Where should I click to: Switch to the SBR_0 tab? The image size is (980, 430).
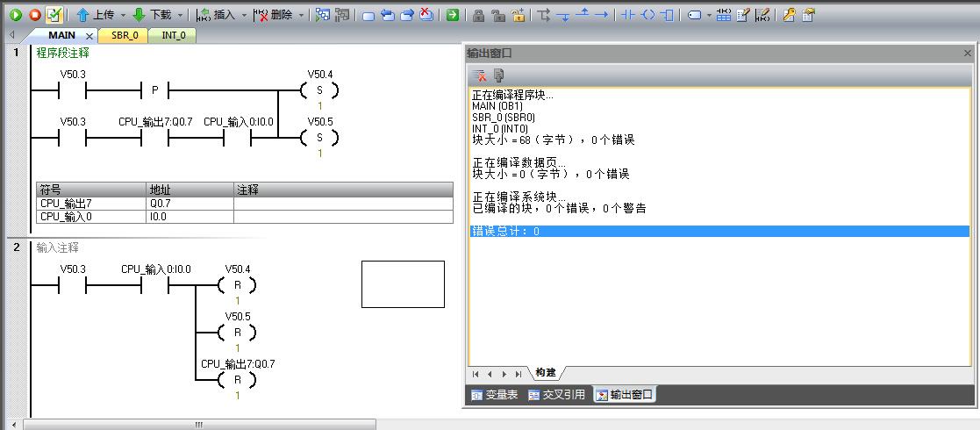tap(125, 36)
